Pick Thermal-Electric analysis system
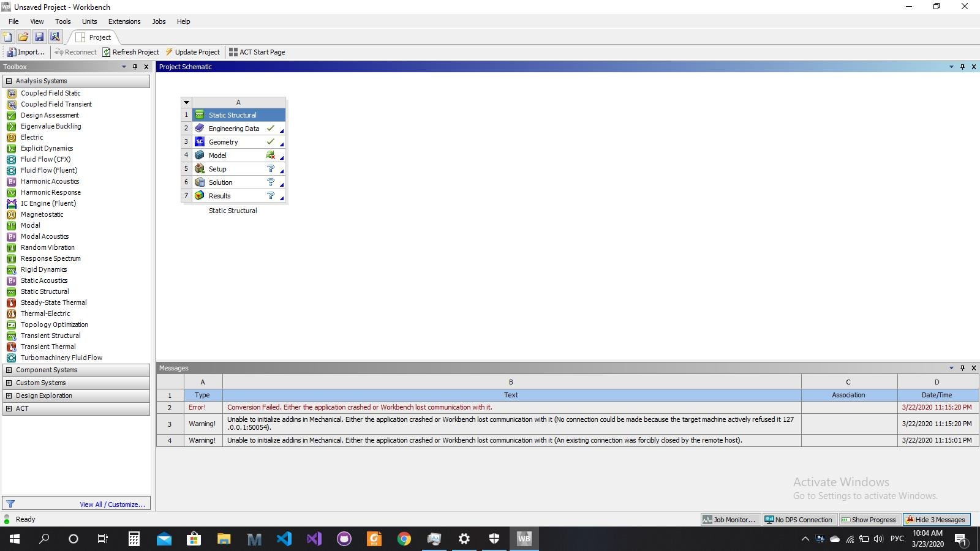 45,313
